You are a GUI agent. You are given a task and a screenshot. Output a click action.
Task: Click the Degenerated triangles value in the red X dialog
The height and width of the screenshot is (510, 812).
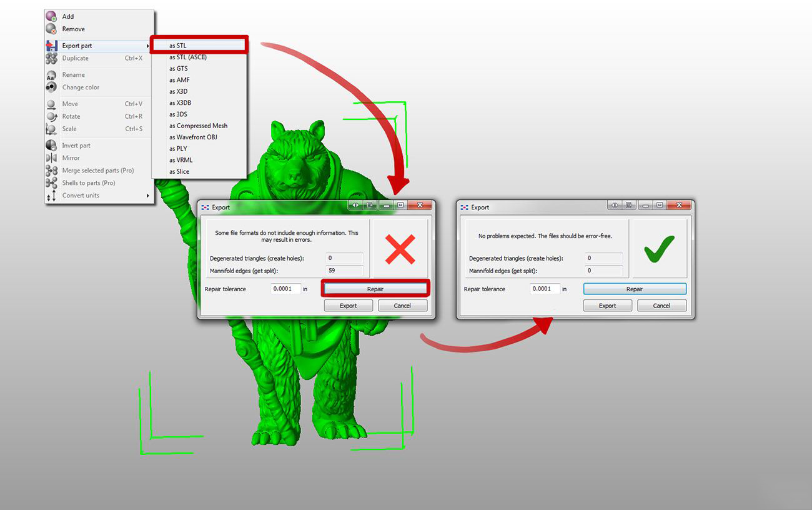coord(345,258)
